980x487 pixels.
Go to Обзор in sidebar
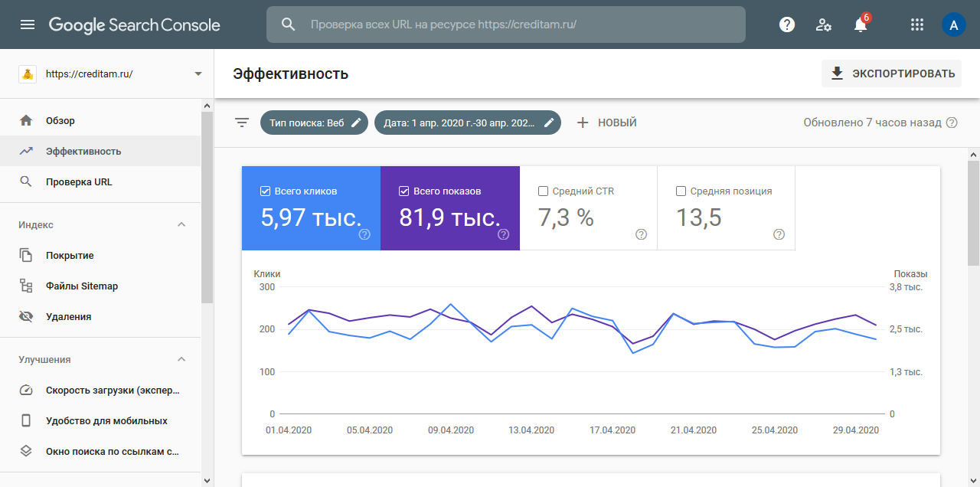[x=60, y=121]
